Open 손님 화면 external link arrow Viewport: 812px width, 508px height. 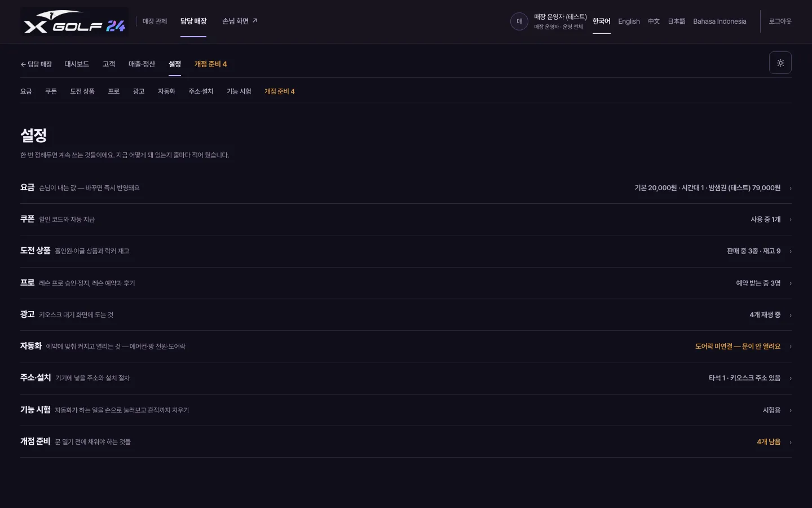point(255,21)
